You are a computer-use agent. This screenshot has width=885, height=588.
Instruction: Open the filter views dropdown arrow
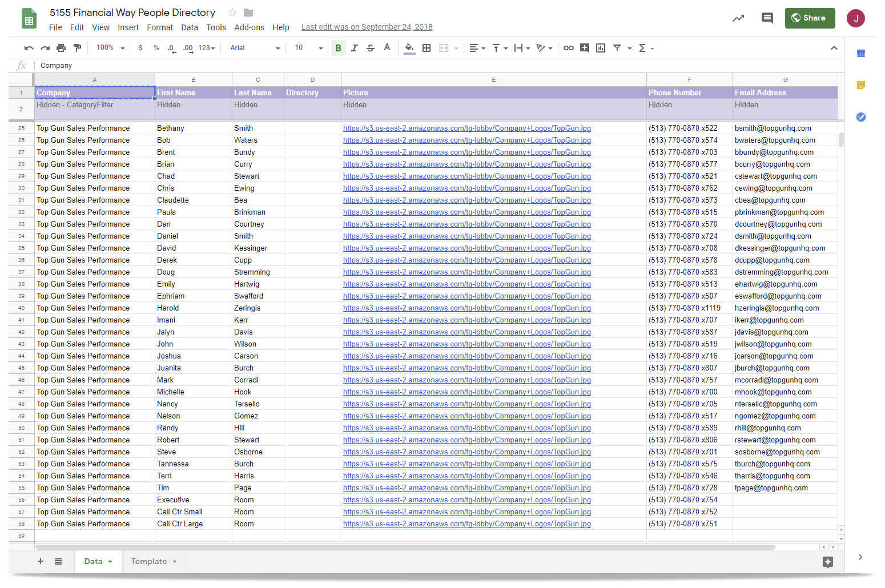630,49
